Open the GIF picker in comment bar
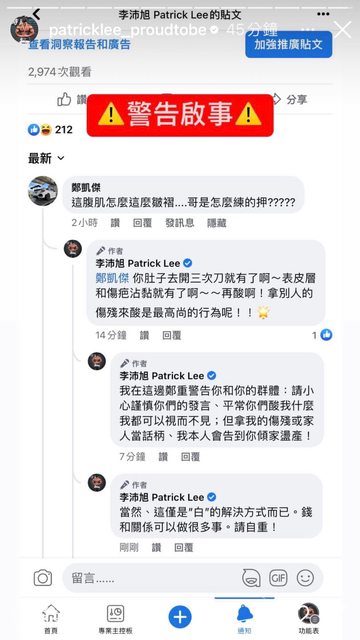 pos(278,578)
